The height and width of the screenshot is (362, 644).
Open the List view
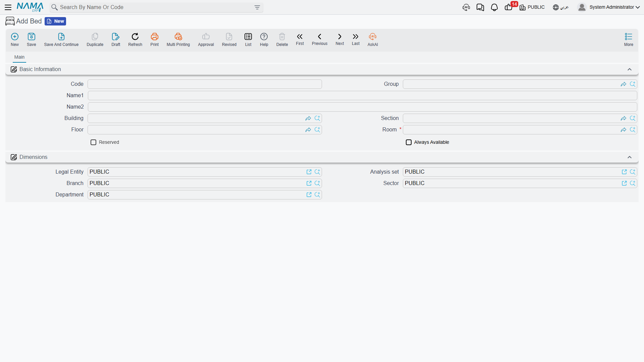(248, 40)
